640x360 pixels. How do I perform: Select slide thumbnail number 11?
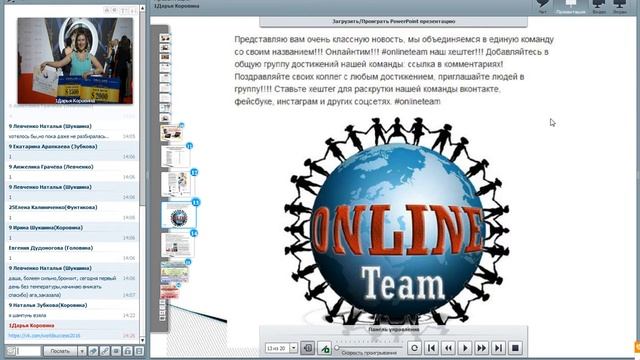click(176, 156)
